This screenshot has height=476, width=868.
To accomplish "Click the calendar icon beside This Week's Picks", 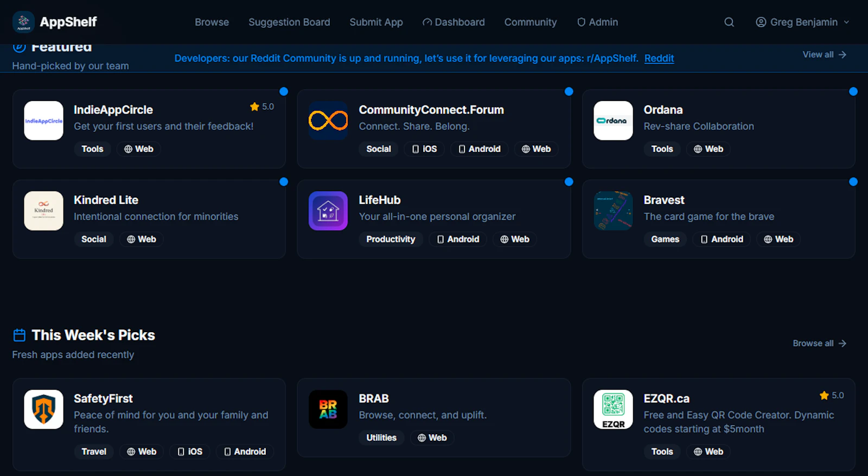I will pos(20,335).
